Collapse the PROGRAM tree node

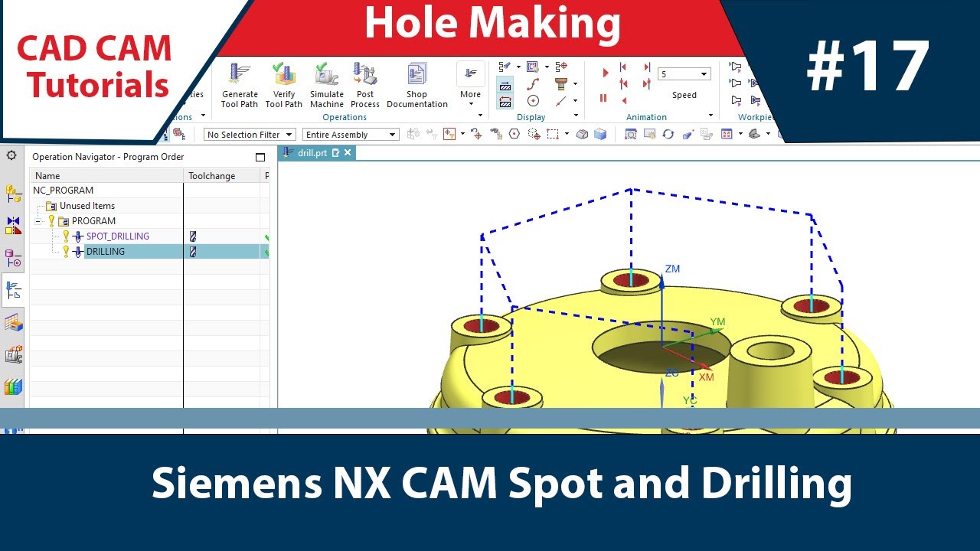point(38,221)
